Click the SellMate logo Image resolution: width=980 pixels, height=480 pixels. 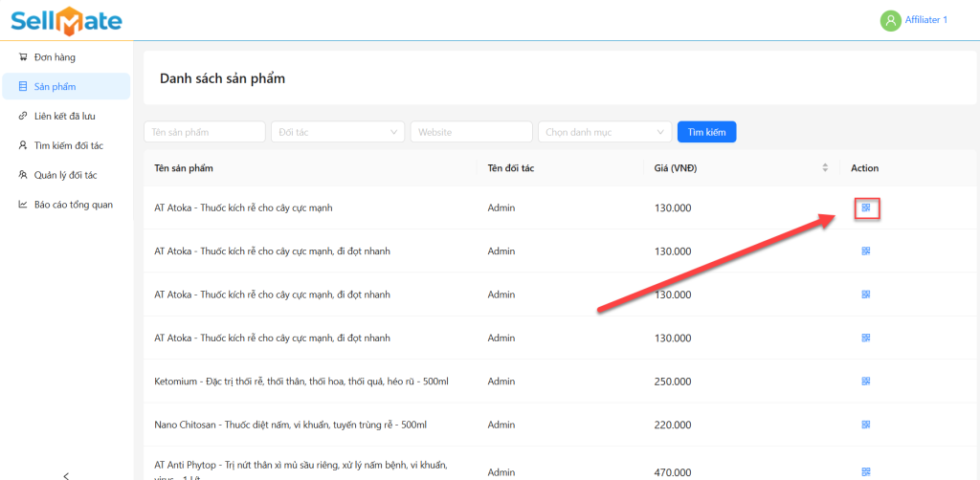click(x=66, y=20)
